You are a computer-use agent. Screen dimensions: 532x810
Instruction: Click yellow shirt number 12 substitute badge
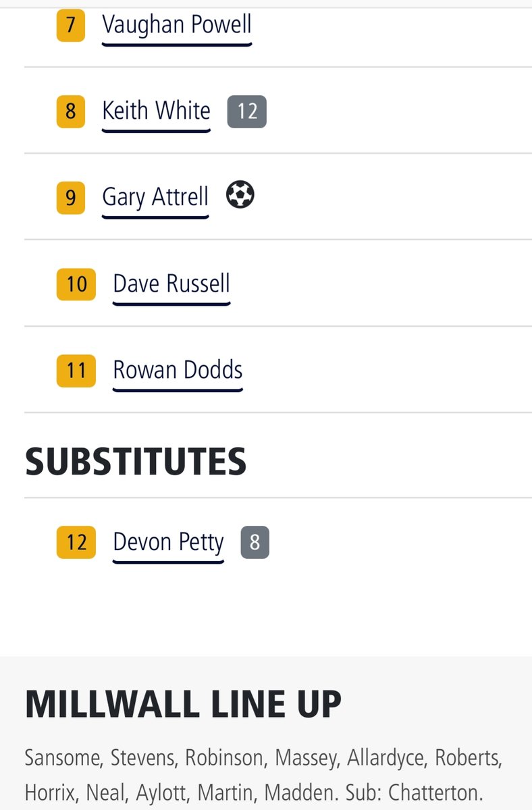tap(76, 543)
